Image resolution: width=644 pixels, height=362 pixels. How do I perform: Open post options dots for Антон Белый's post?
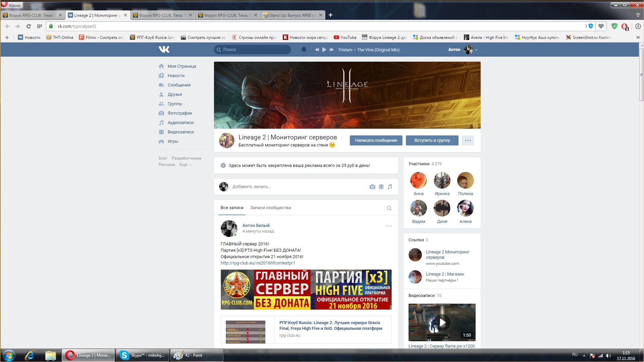[388, 226]
